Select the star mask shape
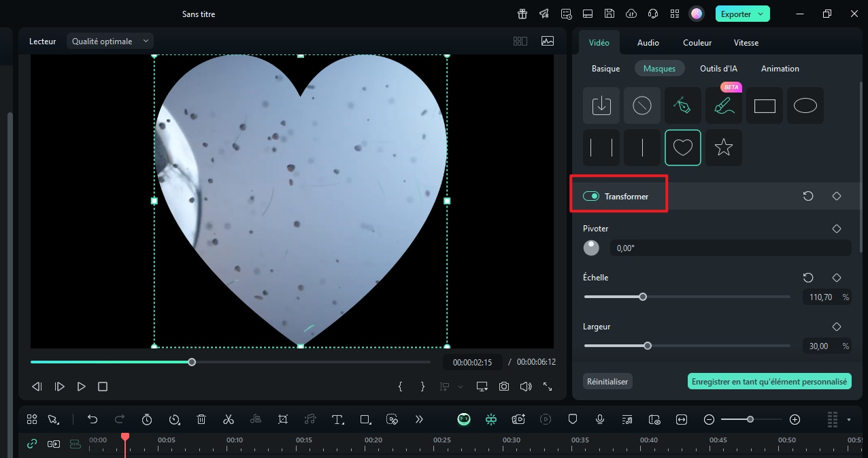Viewport: 868px width, 458px height. pos(724,148)
